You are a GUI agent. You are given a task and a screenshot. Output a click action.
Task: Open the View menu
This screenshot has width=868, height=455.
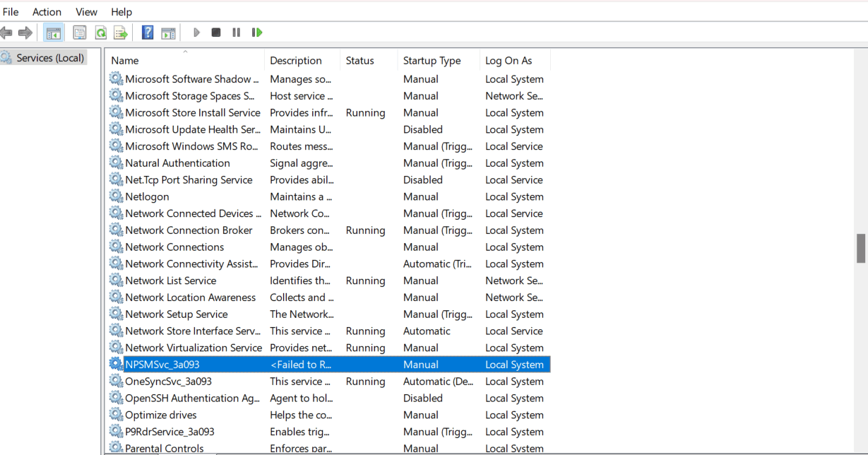point(86,11)
